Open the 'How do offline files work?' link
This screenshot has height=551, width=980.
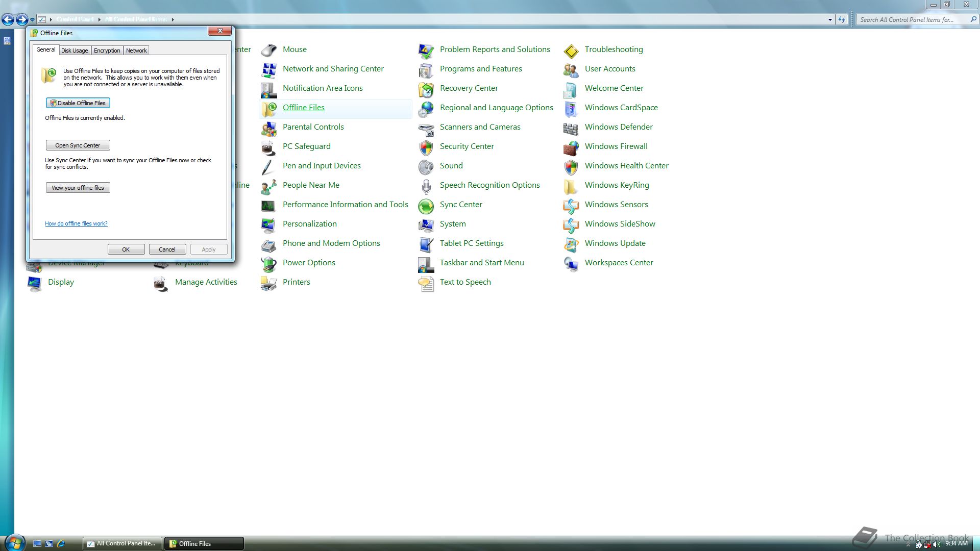pyautogui.click(x=76, y=223)
